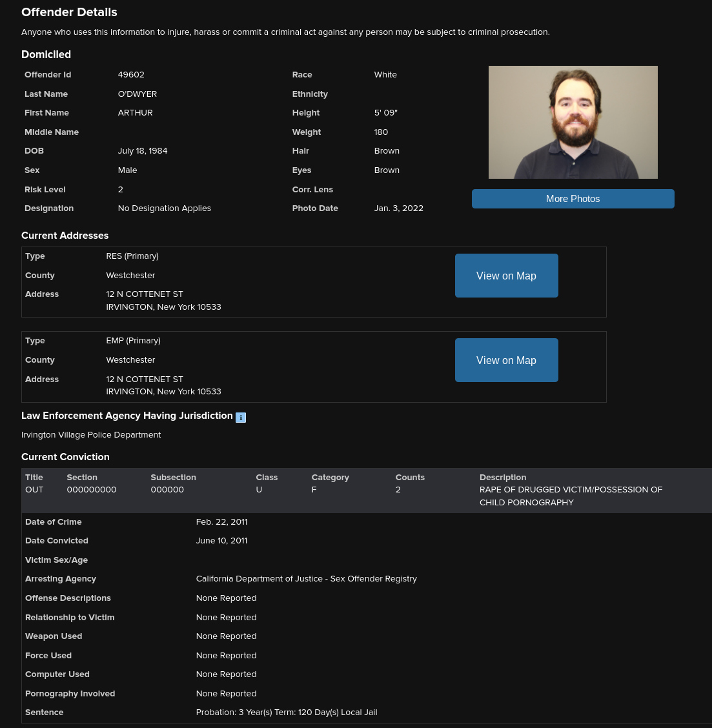Select the sentence text Probation: 3 Year(s)
Image resolution: width=712 pixels, height=728 pixels.
(x=234, y=713)
